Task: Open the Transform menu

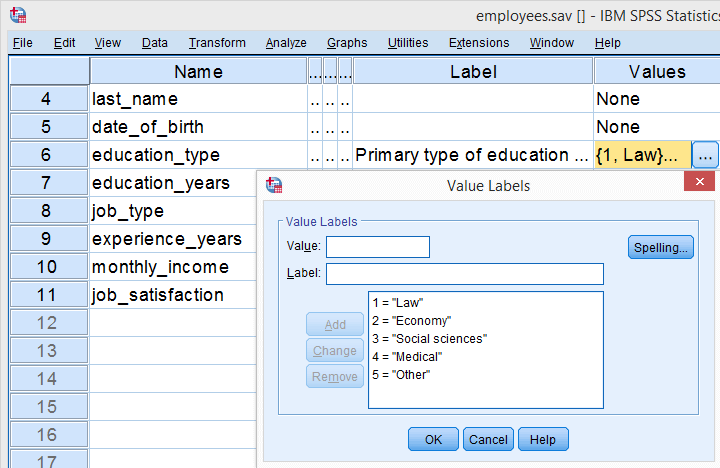Action: click(x=217, y=43)
